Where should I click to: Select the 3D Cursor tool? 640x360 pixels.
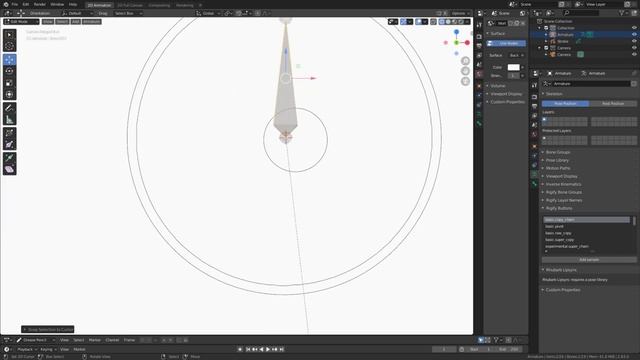[9, 46]
